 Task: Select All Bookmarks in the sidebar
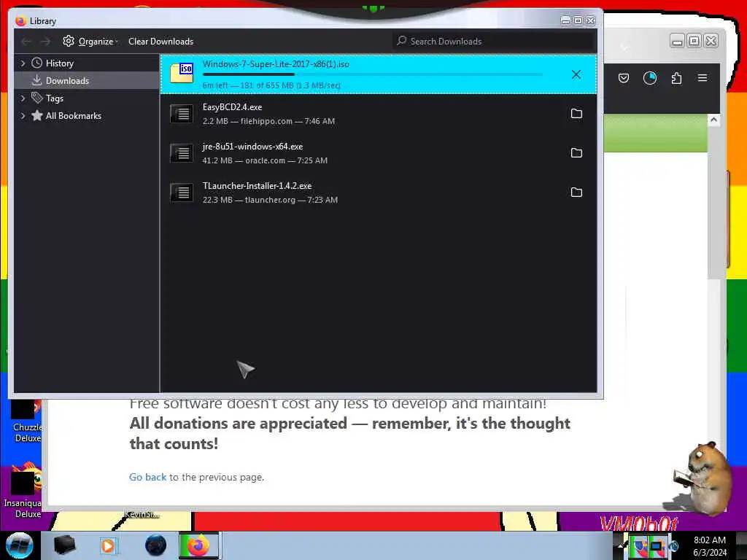pyautogui.click(x=74, y=116)
